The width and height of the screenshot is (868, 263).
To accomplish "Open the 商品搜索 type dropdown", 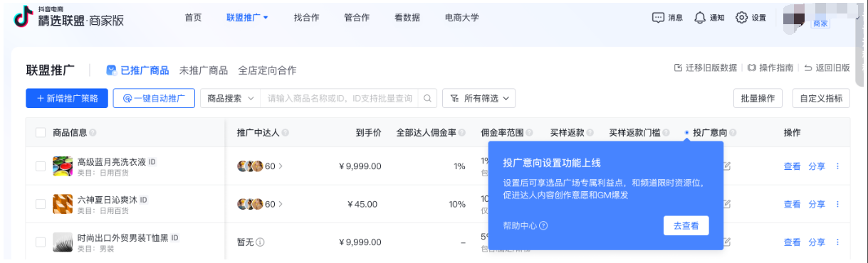I will pos(230,98).
